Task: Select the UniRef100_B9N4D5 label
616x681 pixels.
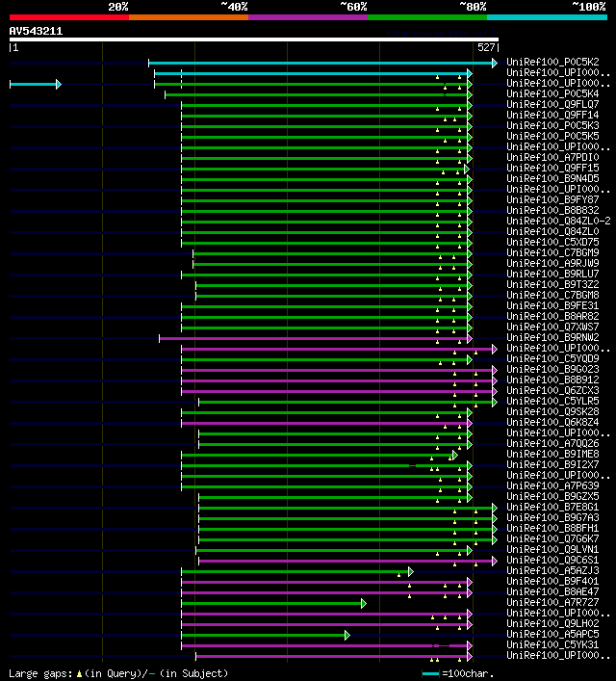Action: click(552, 178)
